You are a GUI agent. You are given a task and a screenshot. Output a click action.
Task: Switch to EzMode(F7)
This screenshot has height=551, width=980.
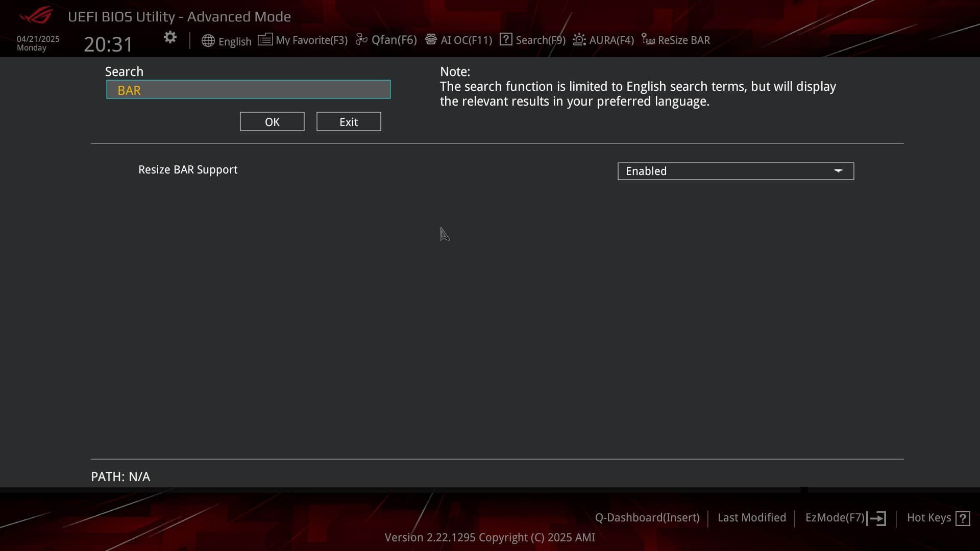point(835,518)
